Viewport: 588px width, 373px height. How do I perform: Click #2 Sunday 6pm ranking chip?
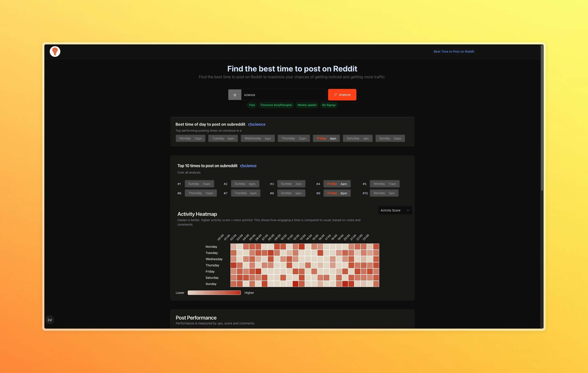point(245,184)
